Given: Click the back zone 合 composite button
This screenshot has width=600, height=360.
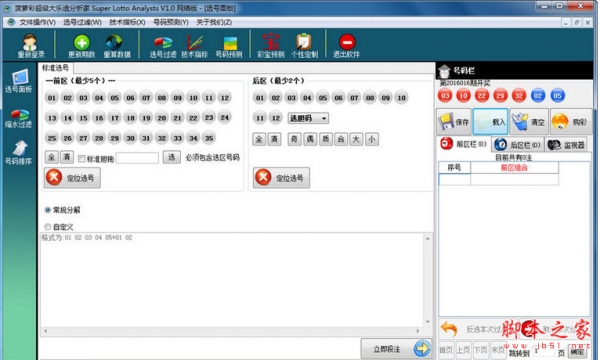Looking at the screenshot, I should click(x=341, y=139).
